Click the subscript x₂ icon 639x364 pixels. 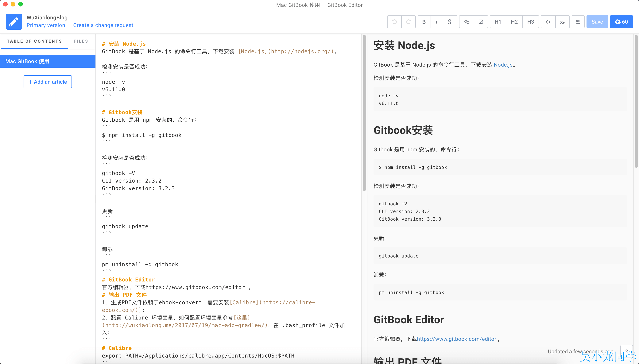pos(563,22)
